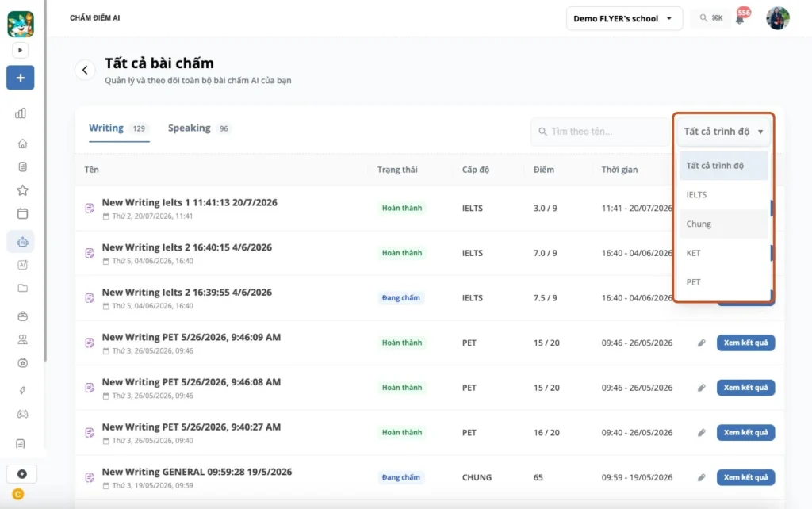Click the FLYER fox logo in the sidebar
The image size is (812, 509).
pos(21,24)
